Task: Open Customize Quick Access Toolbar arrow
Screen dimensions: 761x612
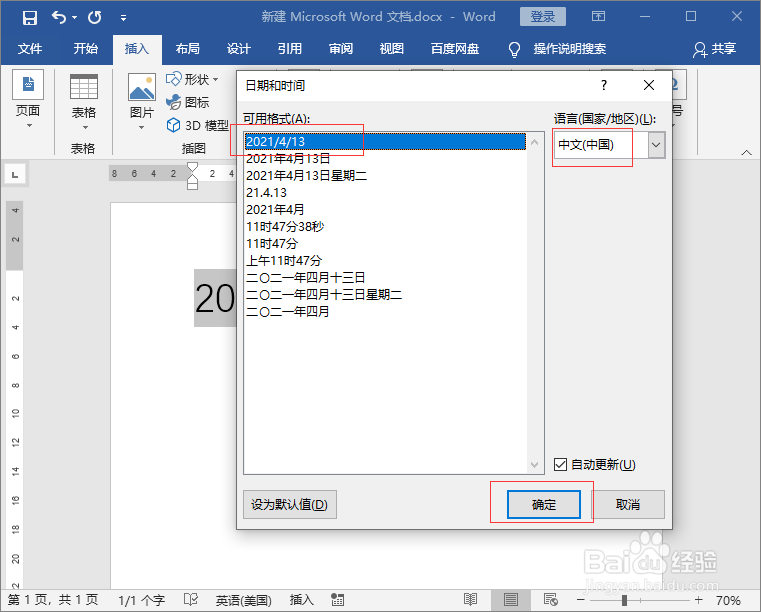Action: pos(123,18)
